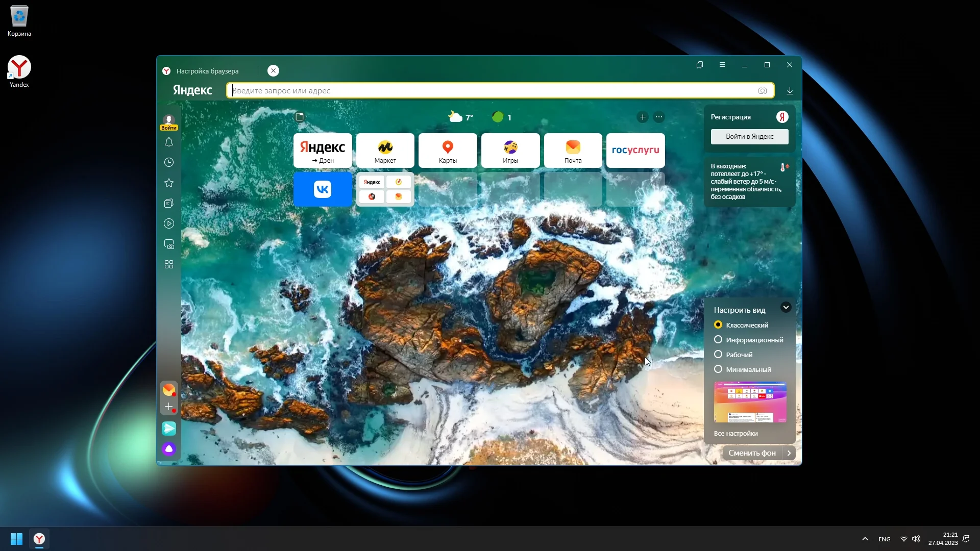Open Все настройки link
This screenshot has height=551, width=980.
[736, 434]
